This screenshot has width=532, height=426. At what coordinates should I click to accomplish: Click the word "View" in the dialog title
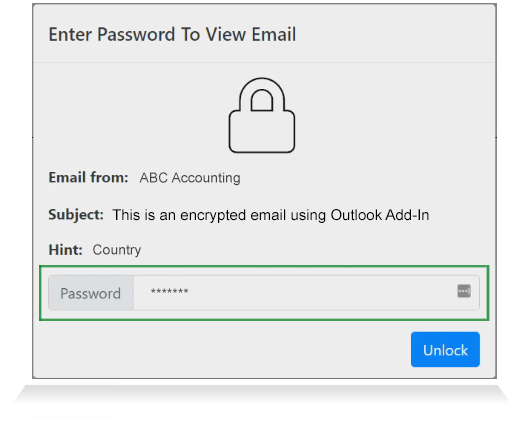(226, 35)
